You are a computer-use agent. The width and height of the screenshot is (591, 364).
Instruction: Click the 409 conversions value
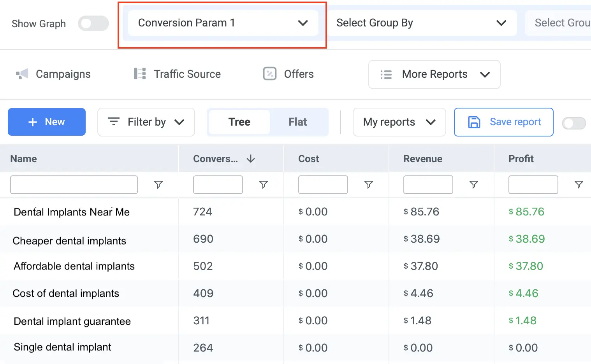click(203, 293)
